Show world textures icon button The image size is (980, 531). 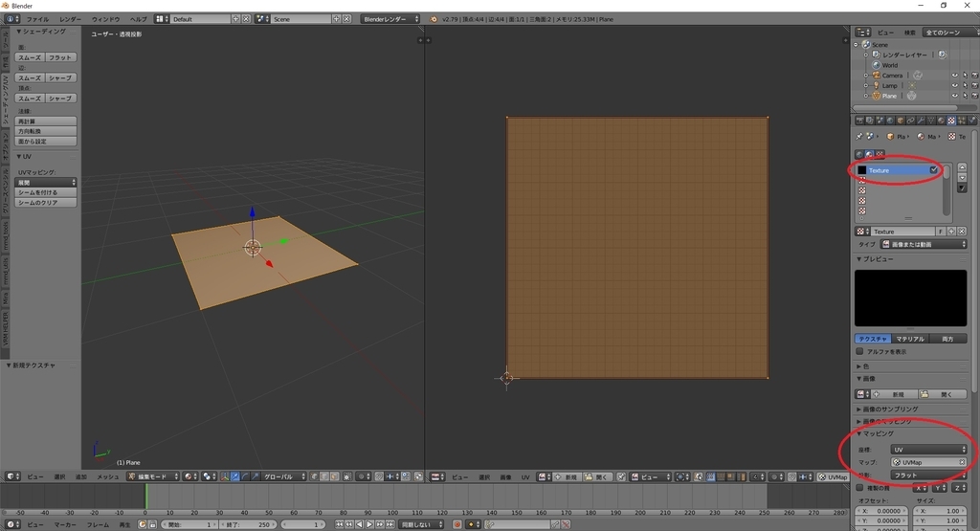[859, 154]
